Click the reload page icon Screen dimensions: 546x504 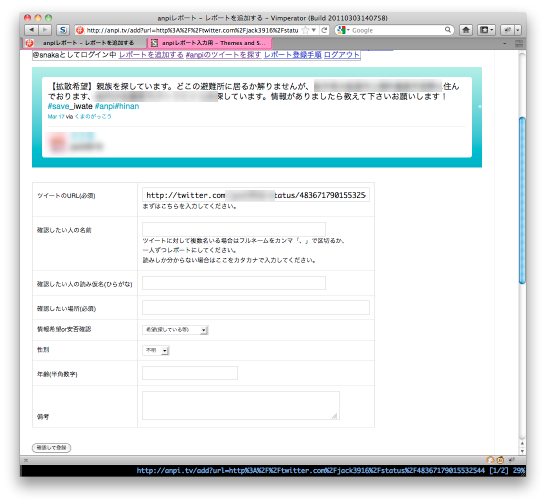[x=324, y=30]
